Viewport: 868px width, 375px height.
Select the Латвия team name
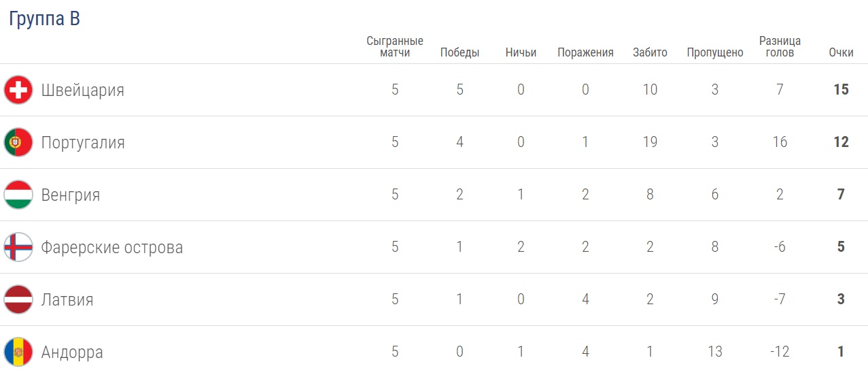67,299
